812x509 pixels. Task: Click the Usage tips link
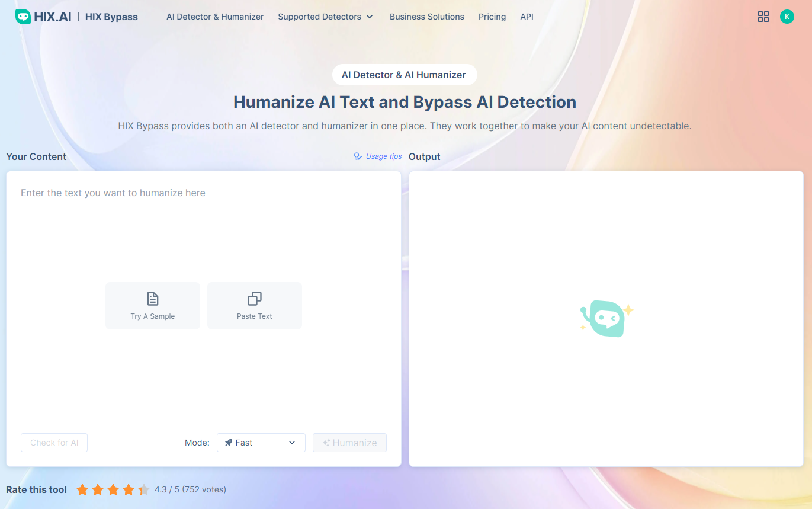coord(378,156)
